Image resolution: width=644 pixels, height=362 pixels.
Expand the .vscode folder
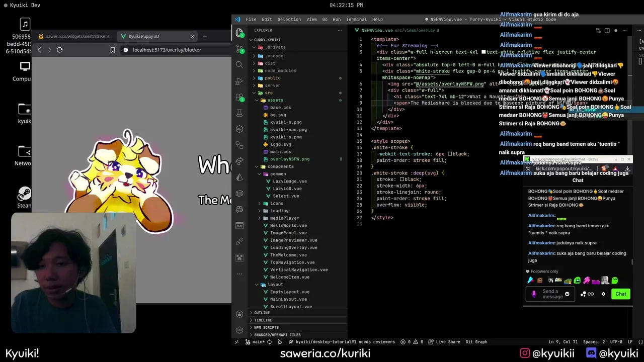tap(275, 56)
